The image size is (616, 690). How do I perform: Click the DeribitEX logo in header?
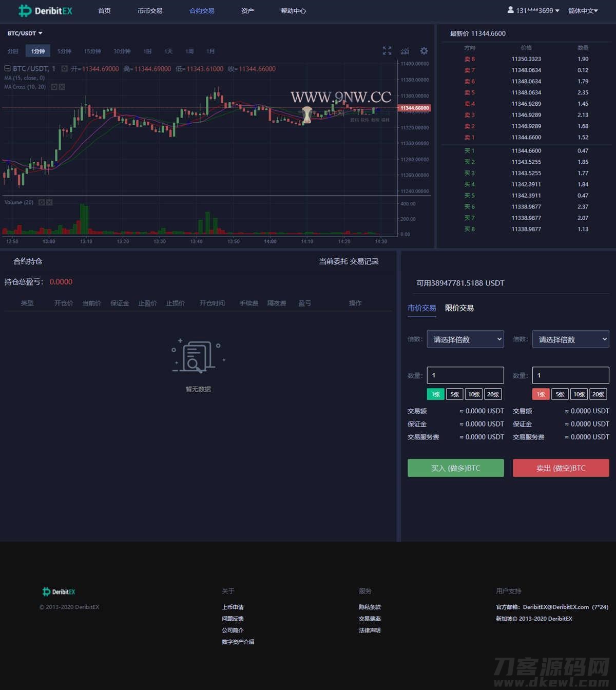pyautogui.click(x=46, y=11)
